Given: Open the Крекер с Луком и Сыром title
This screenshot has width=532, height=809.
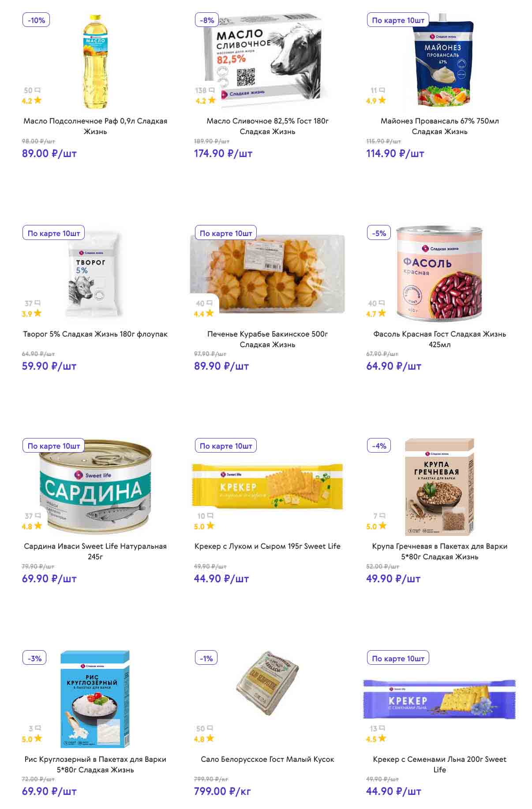Looking at the screenshot, I should point(267,546).
